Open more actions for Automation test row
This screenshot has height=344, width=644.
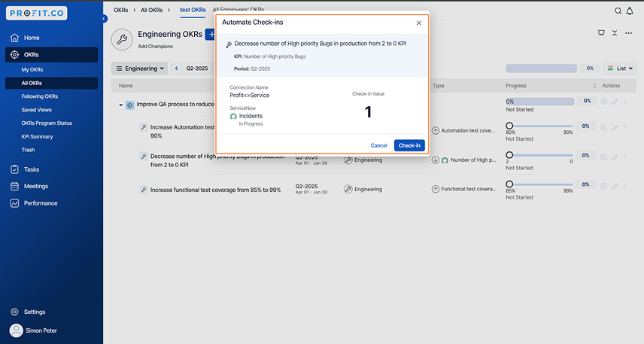[624, 128]
